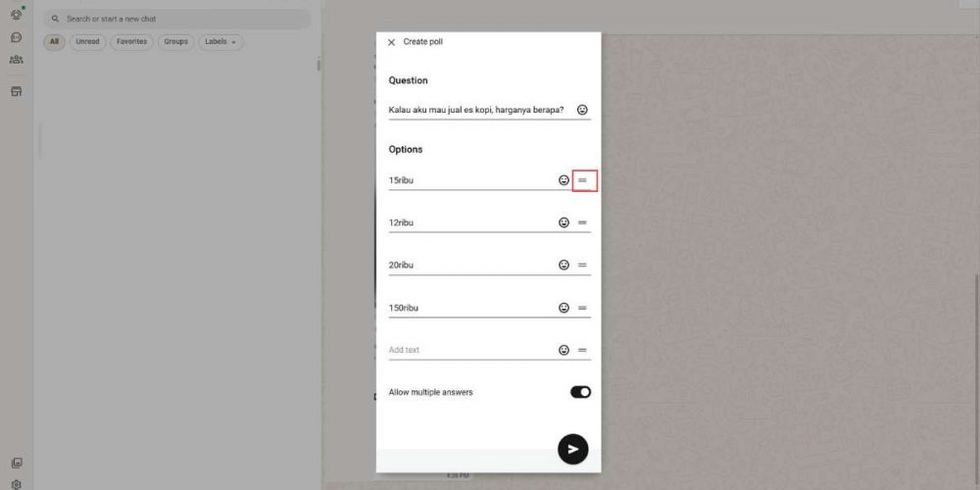Image resolution: width=980 pixels, height=490 pixels.
Task: Open Settings gear in sidebar bottom
Action: [x=17, y=484]
